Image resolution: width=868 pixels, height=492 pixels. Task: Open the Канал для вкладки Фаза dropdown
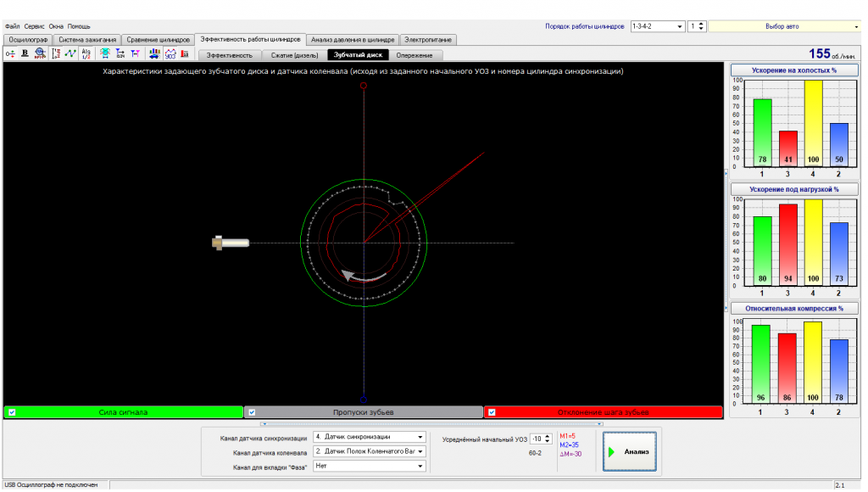(370, 466)
